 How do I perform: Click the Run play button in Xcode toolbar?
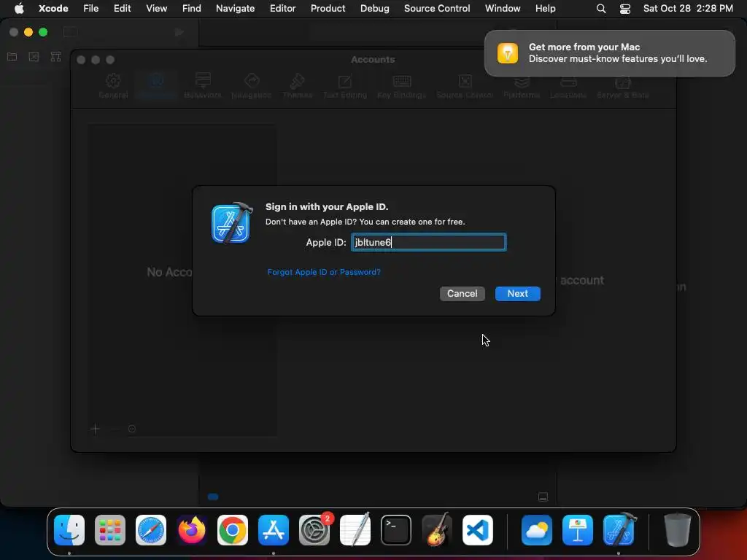[179, 32]
